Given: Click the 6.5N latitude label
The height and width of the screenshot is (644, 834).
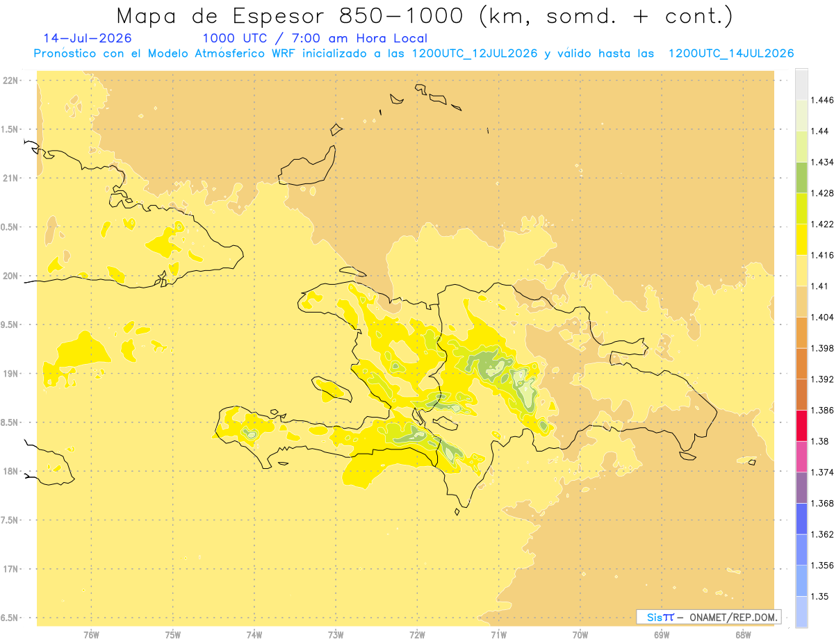Looking at the screenshot, I should 10,618.
